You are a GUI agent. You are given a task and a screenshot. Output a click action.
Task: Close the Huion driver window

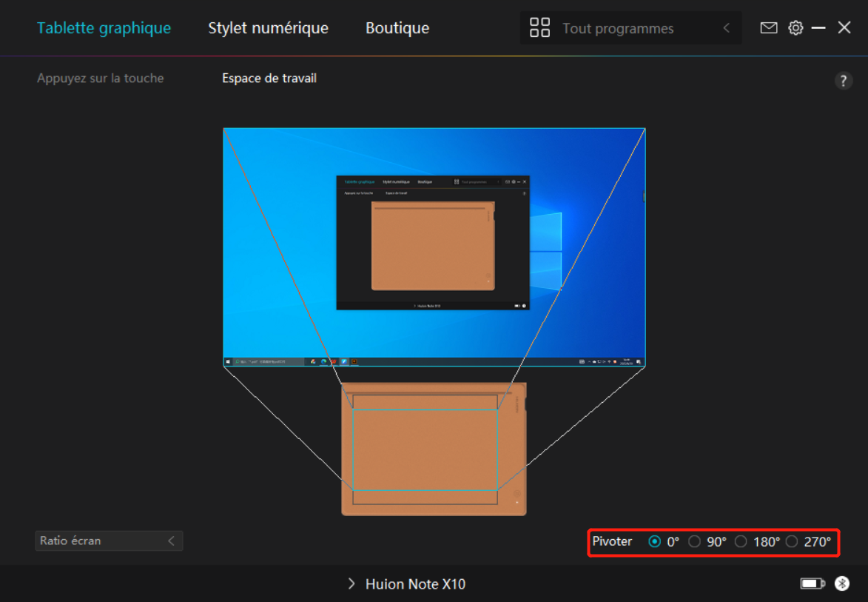coord(844,28)
